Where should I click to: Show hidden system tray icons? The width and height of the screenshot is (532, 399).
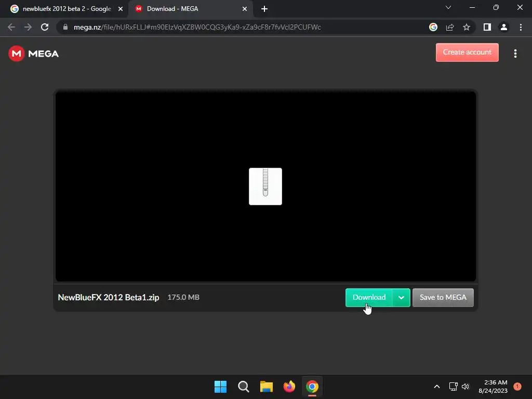436,387
